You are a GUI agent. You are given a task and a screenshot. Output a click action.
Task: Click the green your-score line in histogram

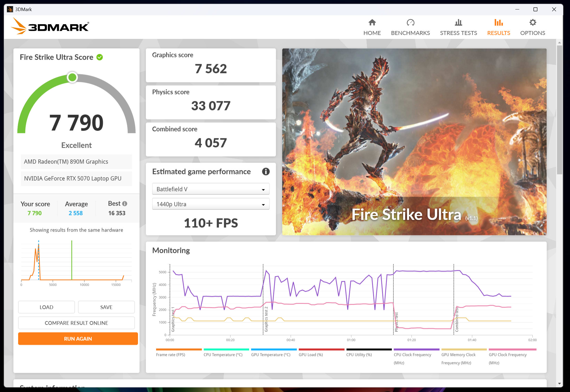pyautogui.click(x=72, y=260)
